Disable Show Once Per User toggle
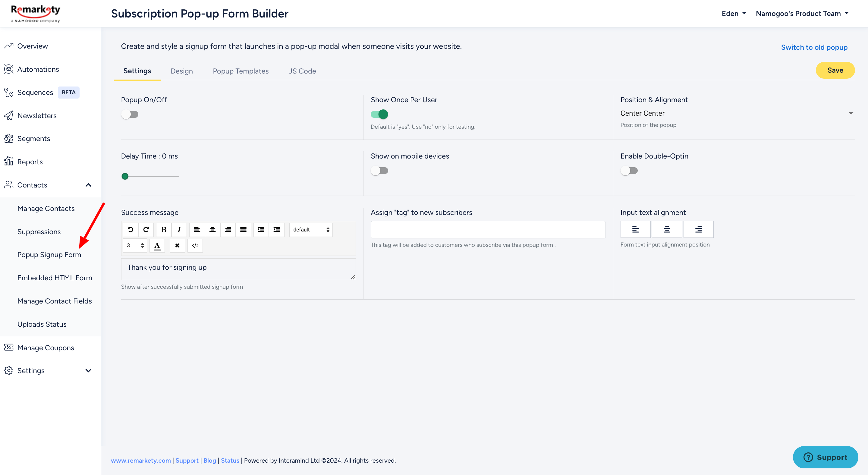 click(379, 115)
